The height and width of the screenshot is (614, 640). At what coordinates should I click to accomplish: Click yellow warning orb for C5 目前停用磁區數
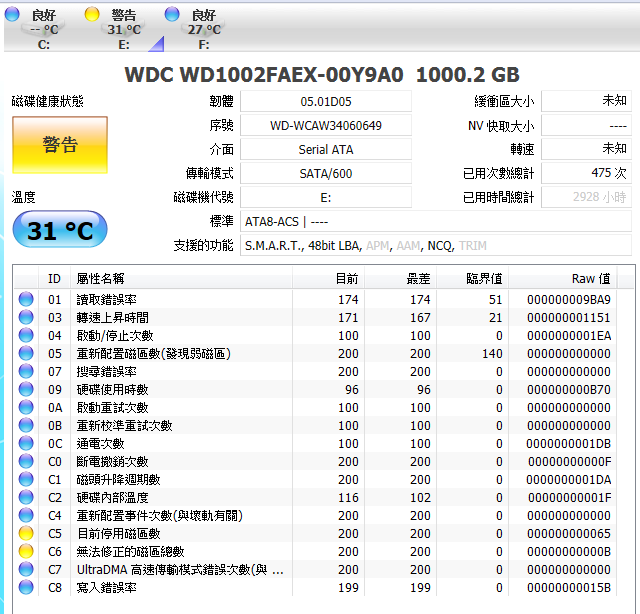coord(26,533)
